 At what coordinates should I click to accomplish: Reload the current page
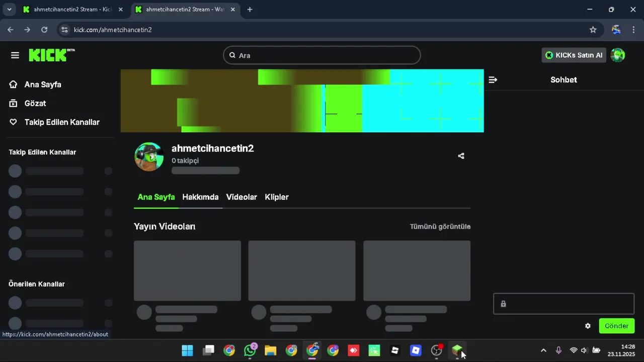44,30
